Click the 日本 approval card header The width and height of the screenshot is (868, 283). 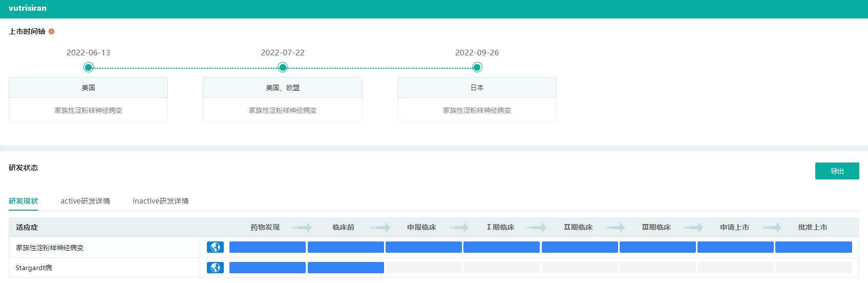tap(477, 88)
